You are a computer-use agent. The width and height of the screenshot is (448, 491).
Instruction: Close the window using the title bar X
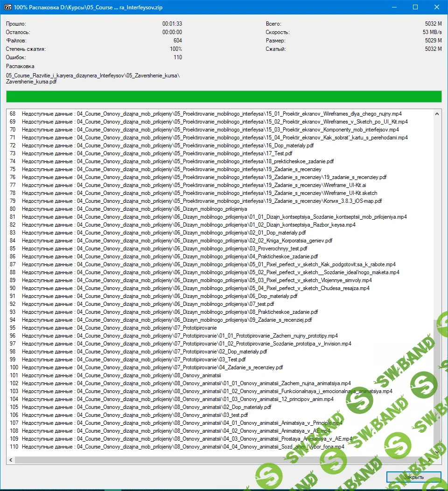tap(436, 7)
